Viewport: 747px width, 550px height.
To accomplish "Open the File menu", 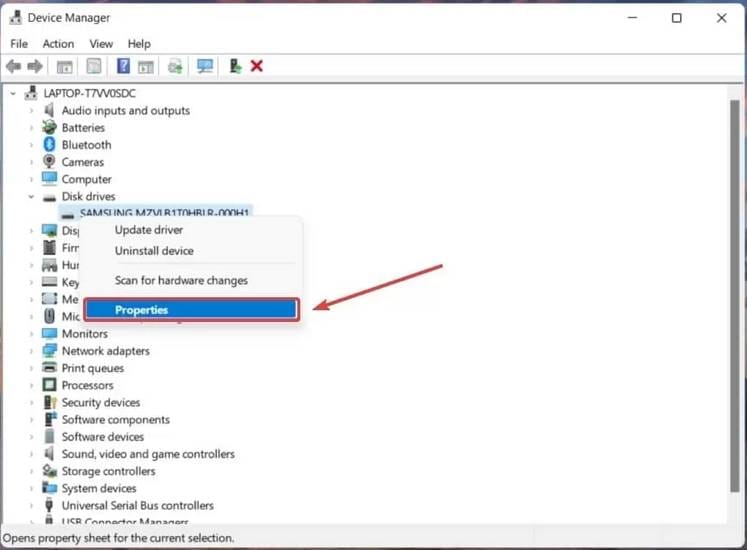I will 19,44.
